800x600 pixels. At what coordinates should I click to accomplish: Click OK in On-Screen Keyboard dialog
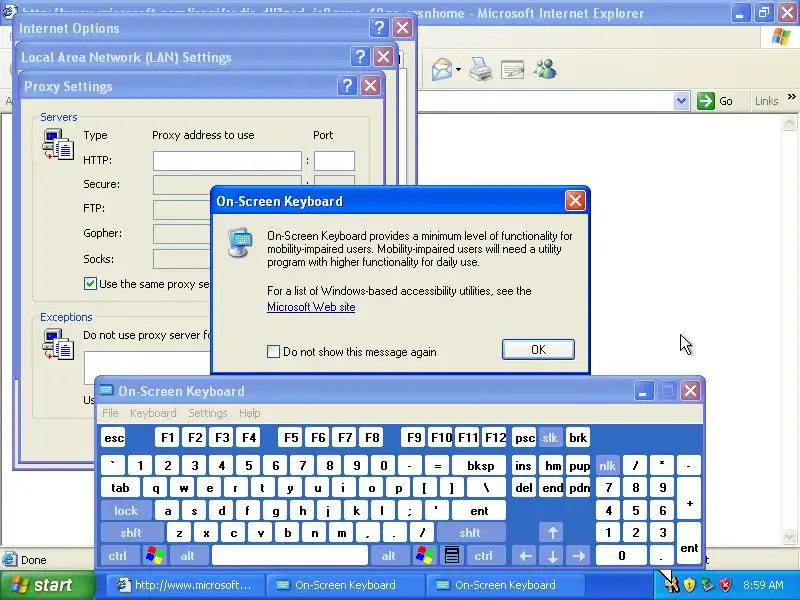point(538,349)
